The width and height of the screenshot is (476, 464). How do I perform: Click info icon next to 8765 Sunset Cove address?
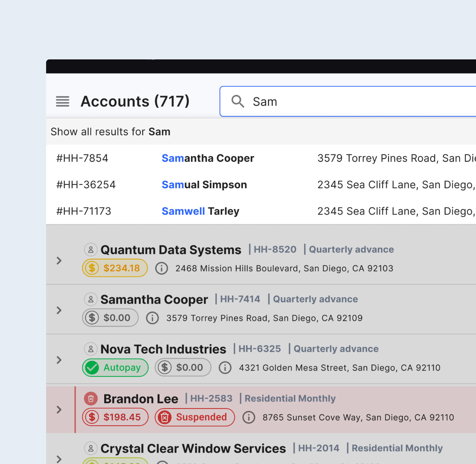tap(249, 417)
